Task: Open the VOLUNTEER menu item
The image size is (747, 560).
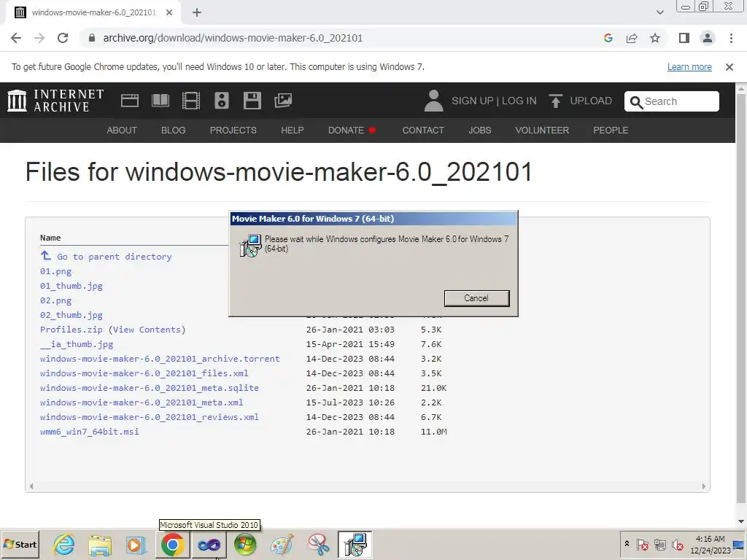Action: [542, 130]
